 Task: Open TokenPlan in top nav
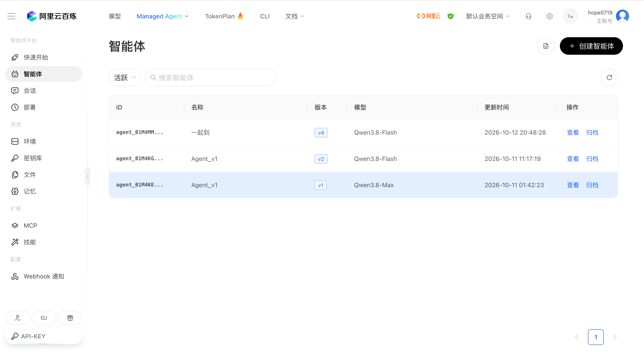[224, 16]
